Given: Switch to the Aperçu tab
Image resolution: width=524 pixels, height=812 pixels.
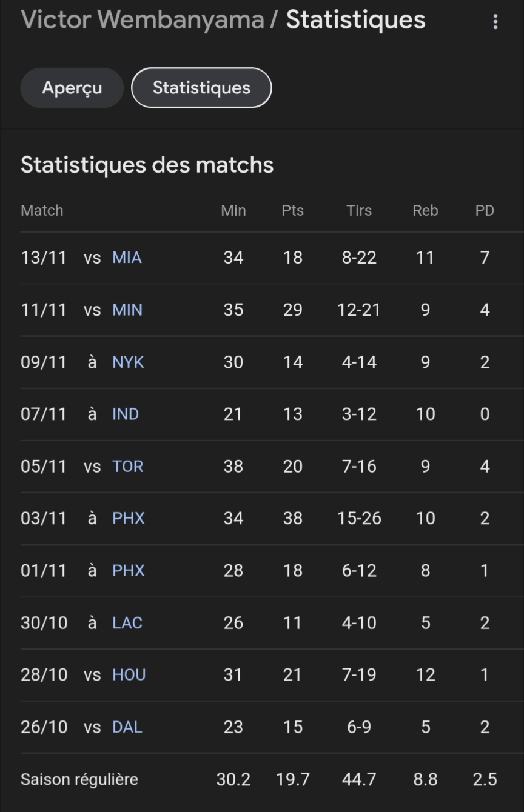Looking at the screenshot, I should click(x=72, y=88).
